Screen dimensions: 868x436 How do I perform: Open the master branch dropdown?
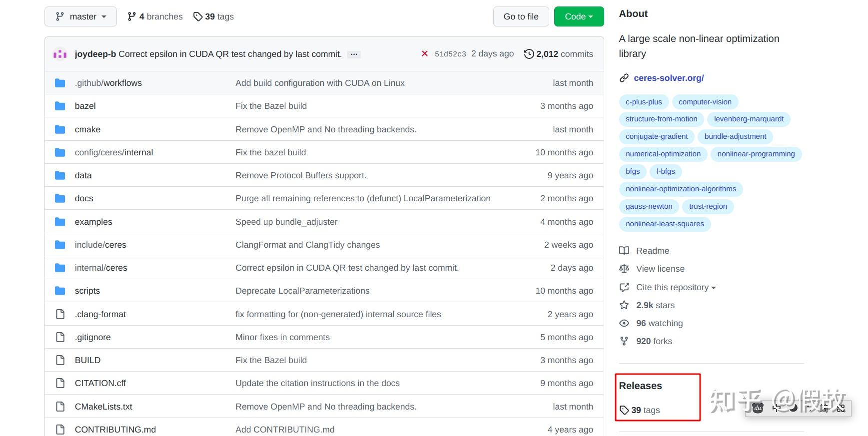80,16
